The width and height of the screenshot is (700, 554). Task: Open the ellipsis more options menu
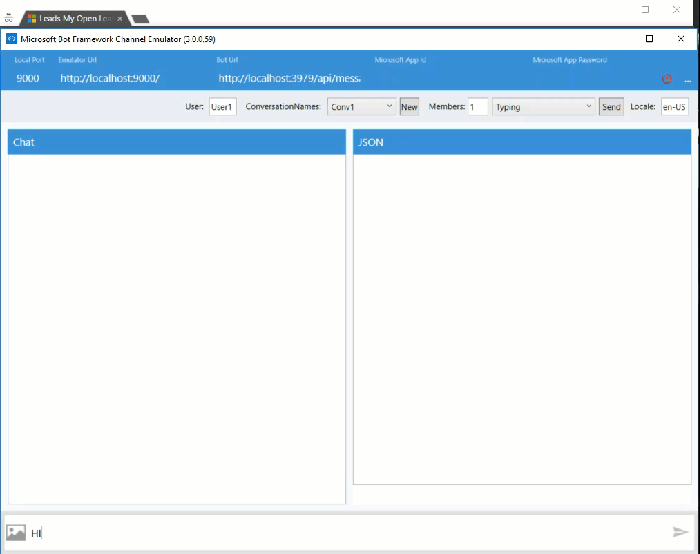(688, 79)
